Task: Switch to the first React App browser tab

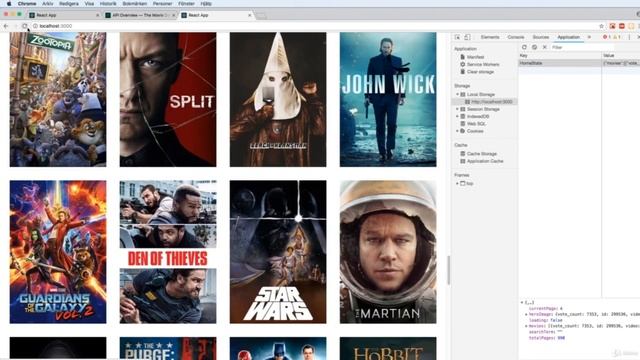Action: click(64, 15)
